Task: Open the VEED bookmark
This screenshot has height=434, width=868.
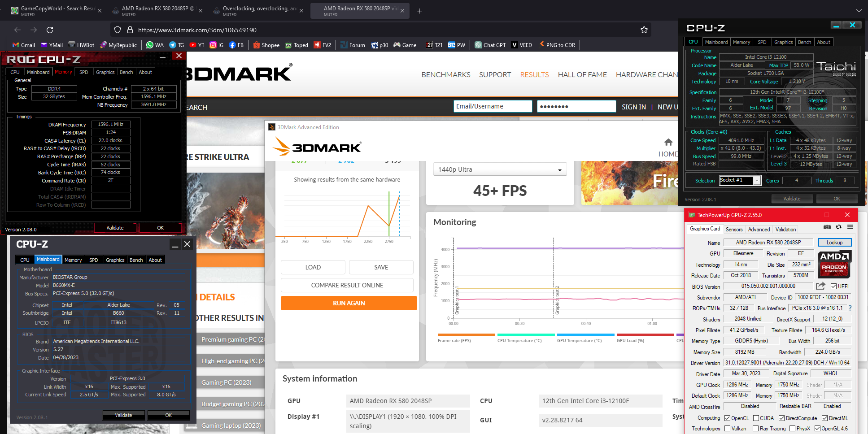Action: click(522, 45)
